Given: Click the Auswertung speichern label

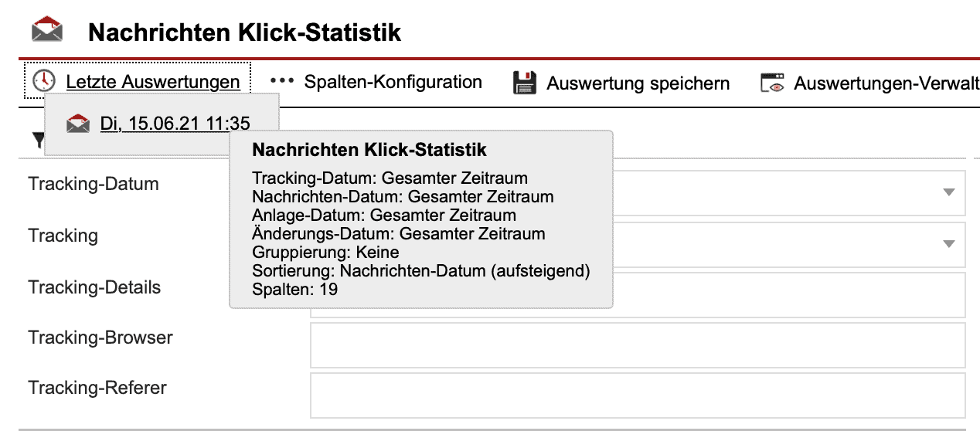Looking at the screenshot, I should [x=638, y=83].
